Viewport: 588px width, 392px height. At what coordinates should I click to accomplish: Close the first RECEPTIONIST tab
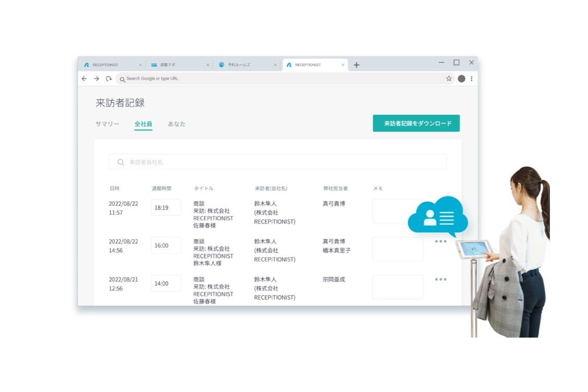click(x=140, y=65)
